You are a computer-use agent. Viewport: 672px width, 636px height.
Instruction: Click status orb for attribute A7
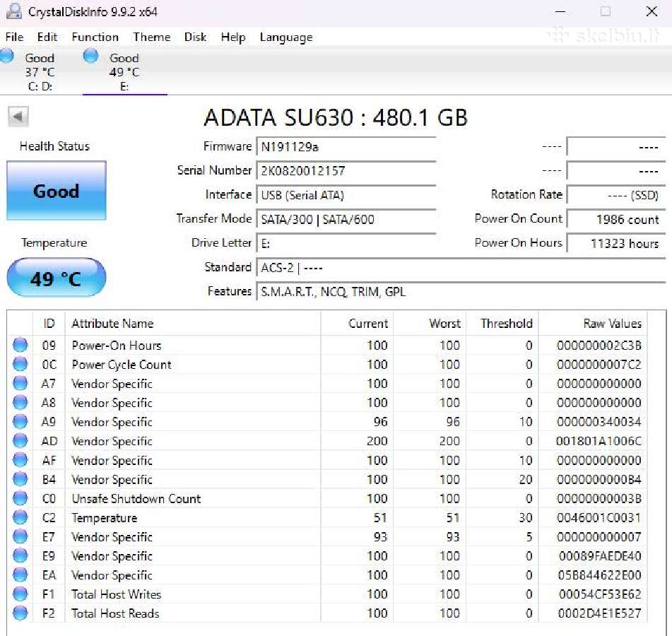(20, 383)
